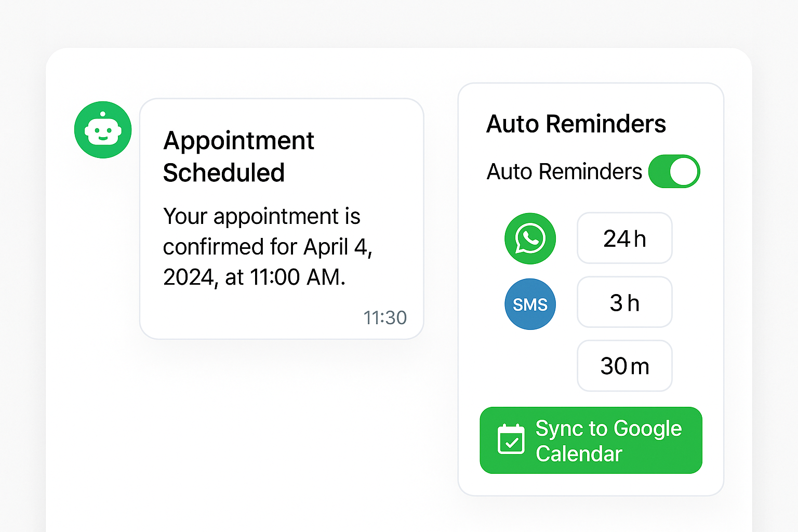Turn off the Auto Reminders switch

click(674, 171)
